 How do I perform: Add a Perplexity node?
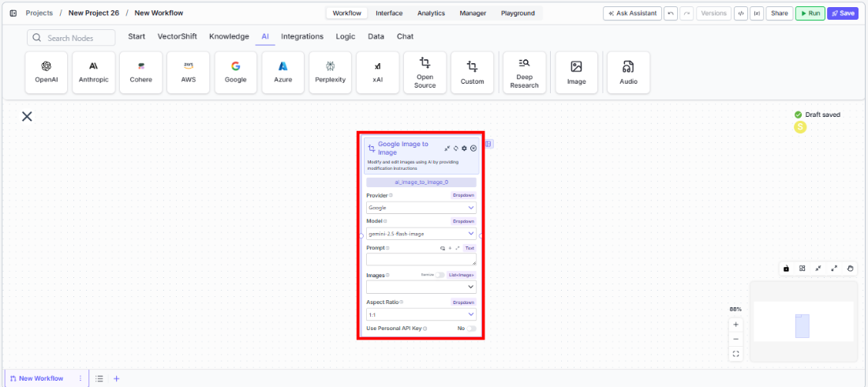click(x=331, y=73)
